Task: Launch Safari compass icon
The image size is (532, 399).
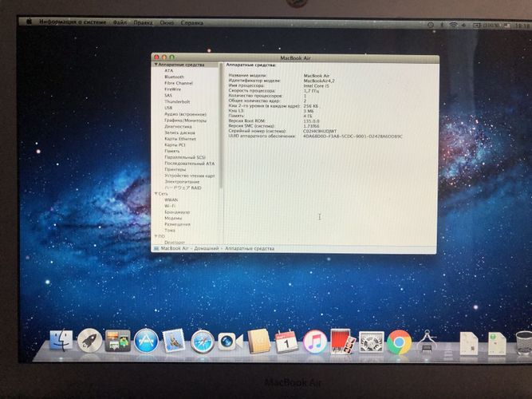Action: (203, 342)
